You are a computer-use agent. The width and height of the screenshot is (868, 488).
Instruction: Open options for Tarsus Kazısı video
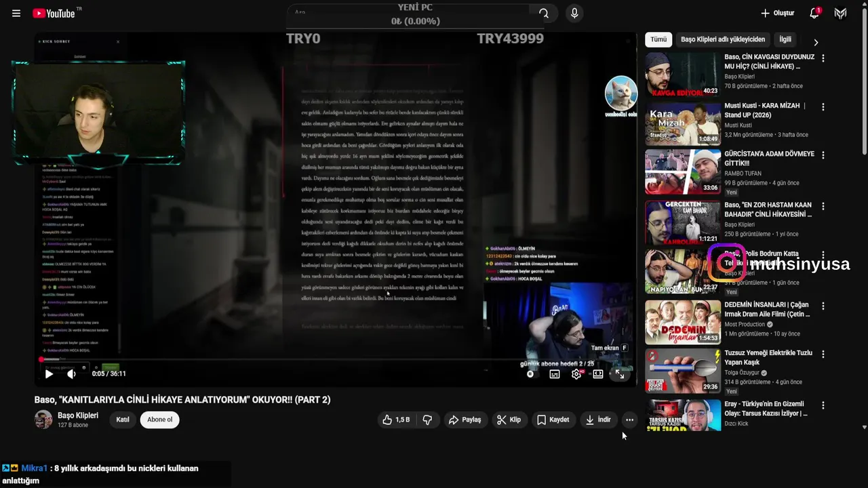tap(823, 405)
